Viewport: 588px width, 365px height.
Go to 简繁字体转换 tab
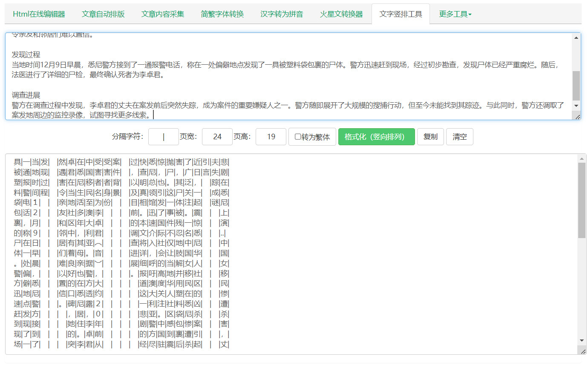pyautogui.click(x=222, y=14)
